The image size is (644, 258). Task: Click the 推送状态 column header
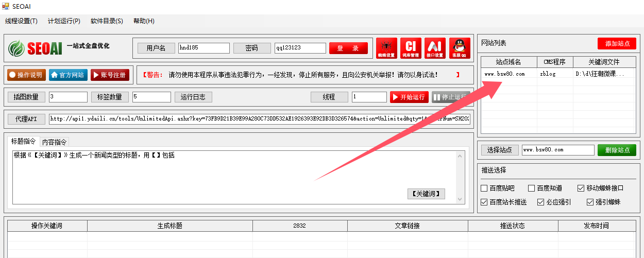coord(513,226)
